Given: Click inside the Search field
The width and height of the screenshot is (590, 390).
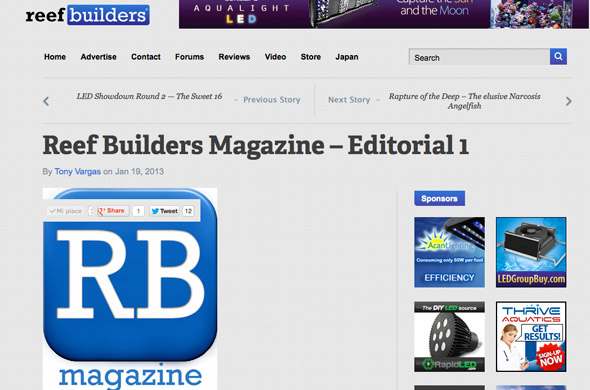Looking at the screenshot, I should pos(479,57).
